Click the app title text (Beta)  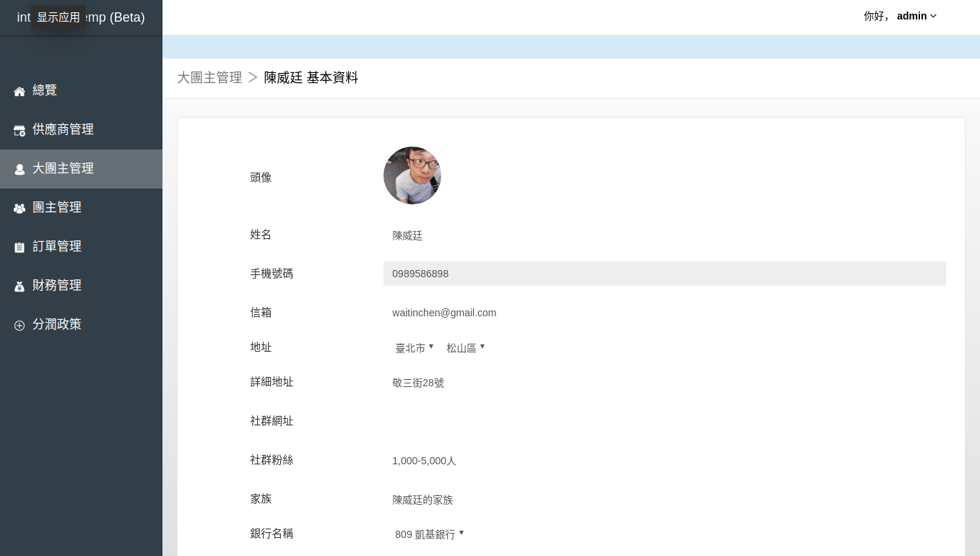coord(127,17)
